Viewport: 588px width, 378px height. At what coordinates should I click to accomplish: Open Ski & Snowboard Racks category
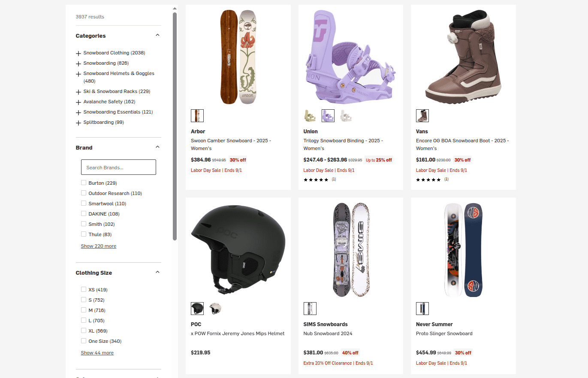coord(117,91)
